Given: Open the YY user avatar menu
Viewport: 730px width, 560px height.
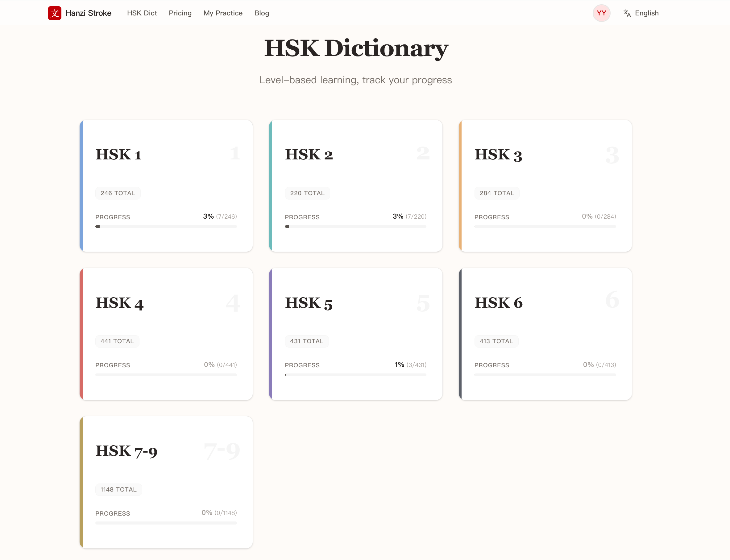Looking at the screenshot, I should (601, 13).
